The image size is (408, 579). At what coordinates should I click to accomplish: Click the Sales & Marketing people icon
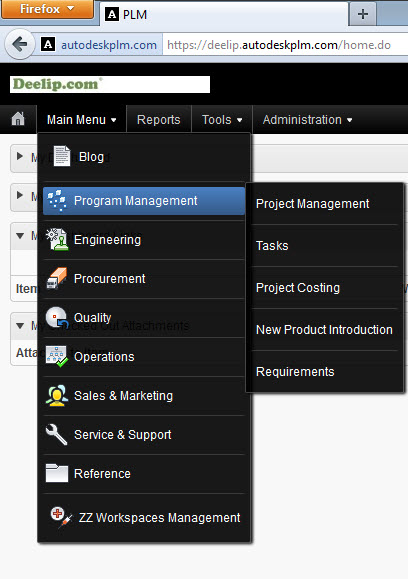56,395
